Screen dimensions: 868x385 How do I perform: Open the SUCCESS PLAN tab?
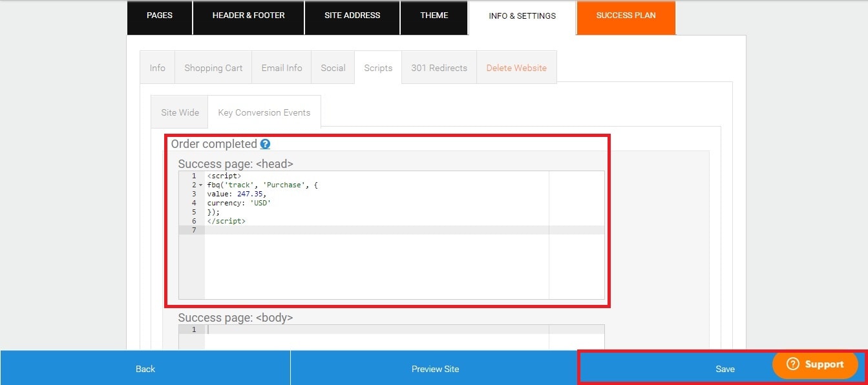625,15
